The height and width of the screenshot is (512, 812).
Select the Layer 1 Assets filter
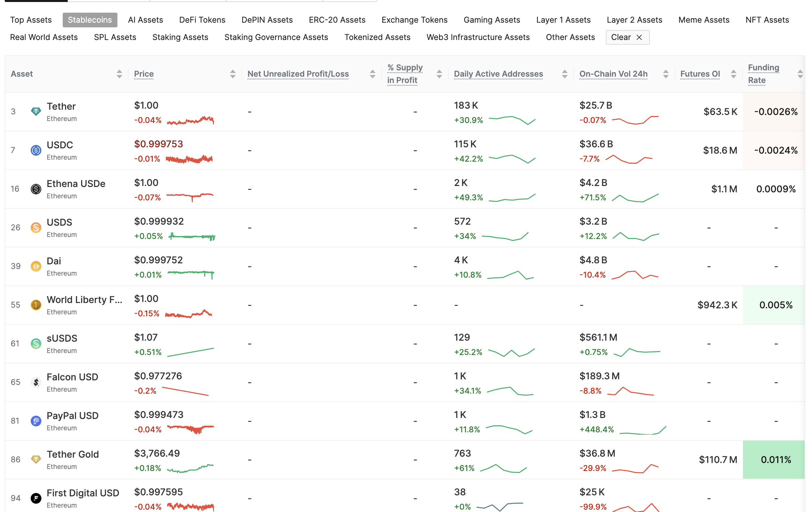[563, 20]
